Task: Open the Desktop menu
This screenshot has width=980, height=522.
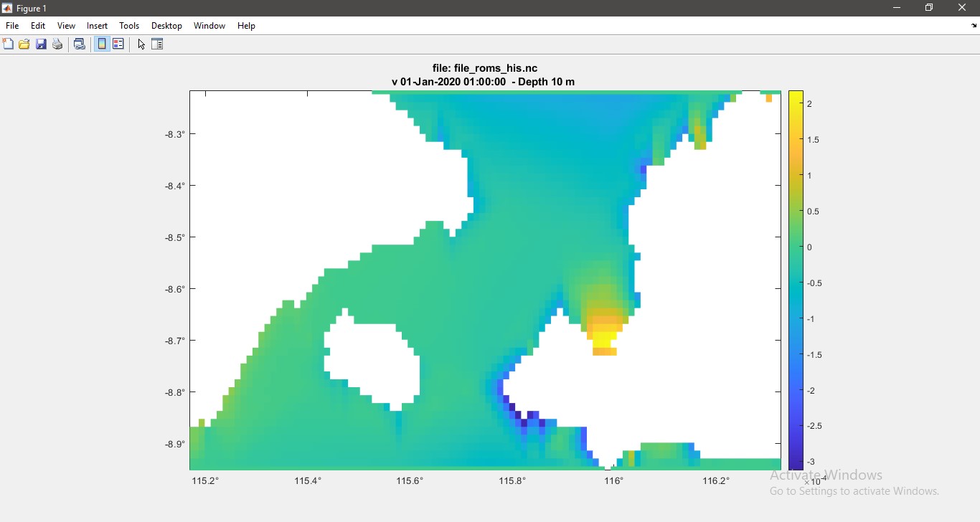Action: coord(166,26)
